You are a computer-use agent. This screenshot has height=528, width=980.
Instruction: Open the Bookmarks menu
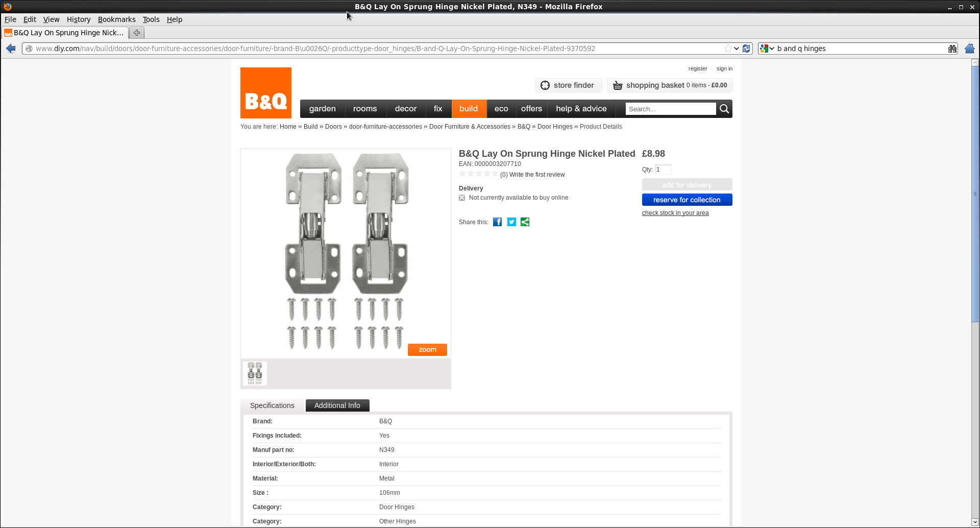(117, 19)
